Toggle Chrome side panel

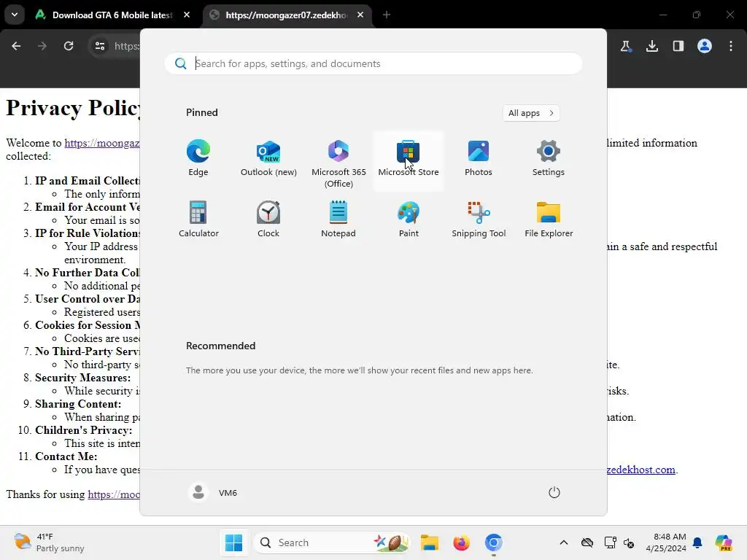678,46
